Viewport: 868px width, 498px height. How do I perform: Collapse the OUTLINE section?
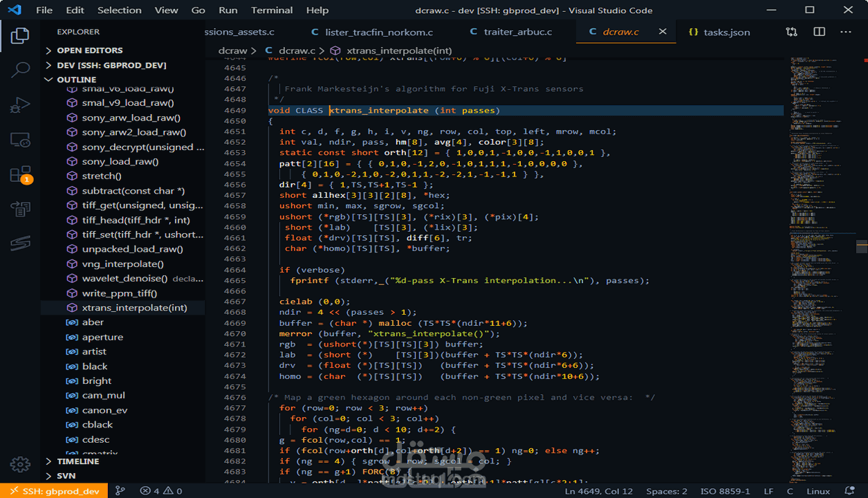click(x=76, y=80)
